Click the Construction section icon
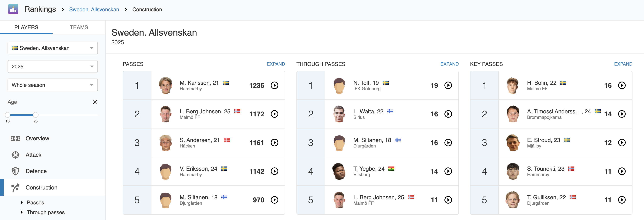The width and height of the screenshot is (644, 220). tap(15, 188)
